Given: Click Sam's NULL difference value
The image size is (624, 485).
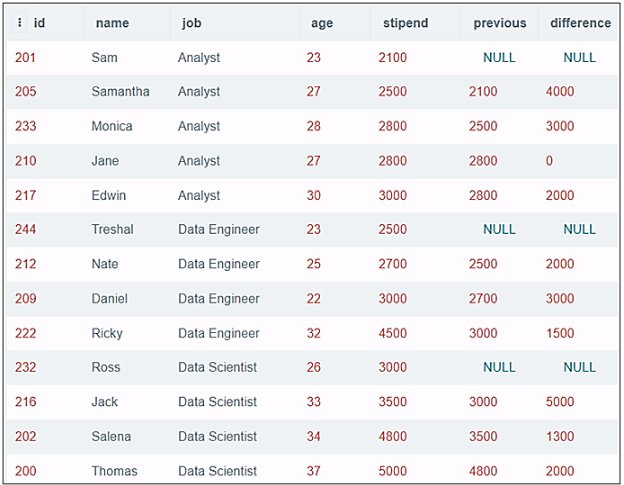Looking at the screenshot, I should click(x=579, y=58).
